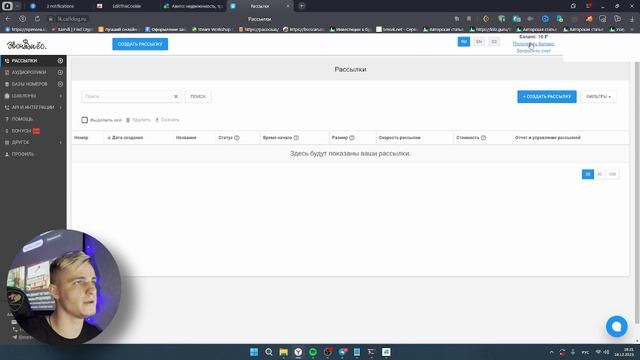Reload the page with the refresh icon

(37, 19)
